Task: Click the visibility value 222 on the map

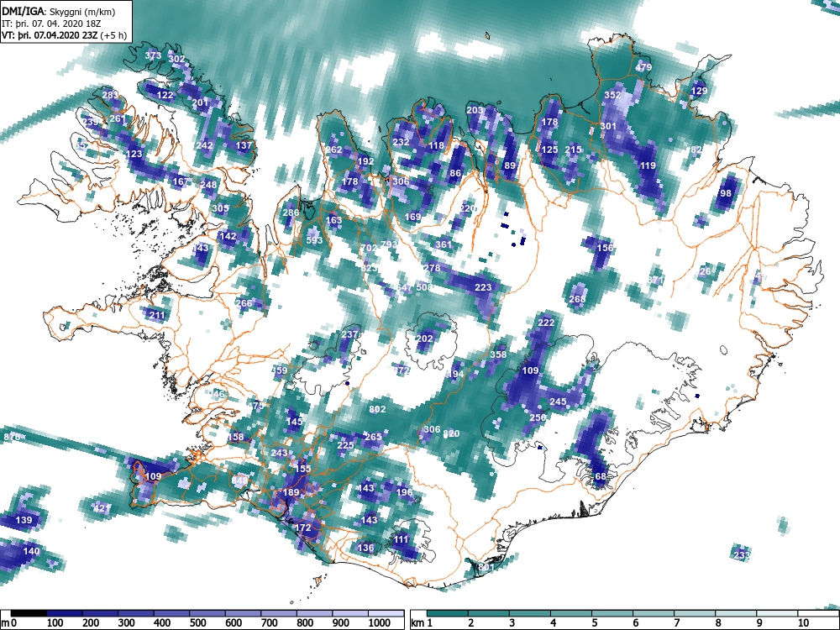Action: (x=546, y=323)
